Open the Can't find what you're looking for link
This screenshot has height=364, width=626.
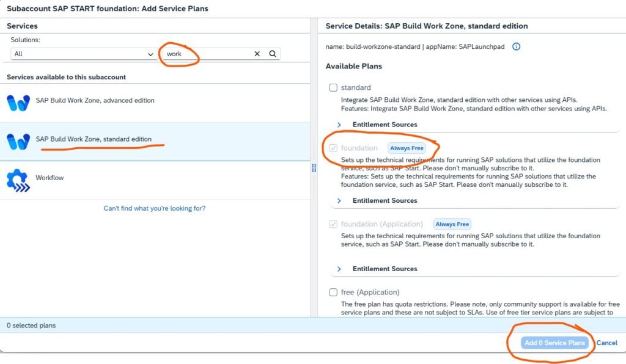pos(155,208)
